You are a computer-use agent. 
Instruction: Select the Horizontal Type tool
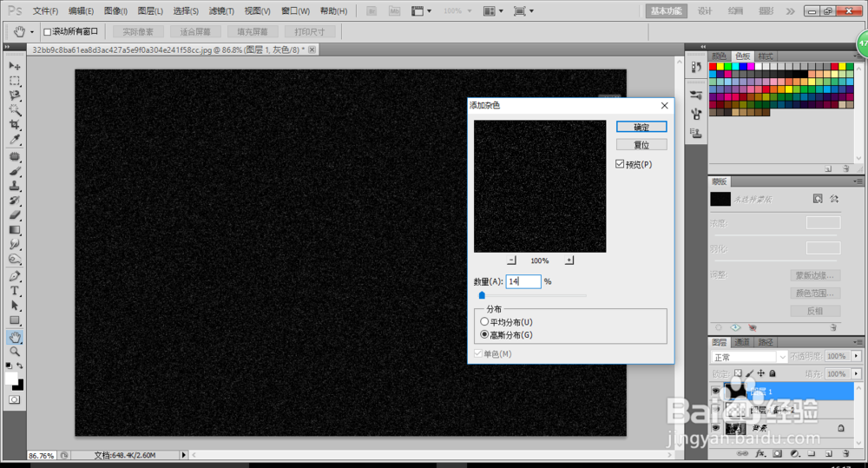(x=15, y=291)
